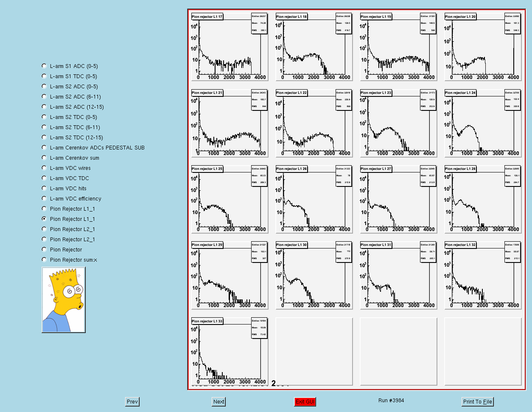
Task: Open Pion rejector L1 30 histogram
Action: click(314, 275)
